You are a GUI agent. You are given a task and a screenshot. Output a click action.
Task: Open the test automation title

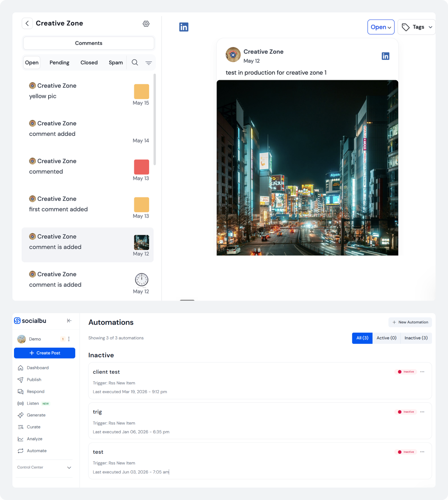pyautogui.click(x=98, y=452)
